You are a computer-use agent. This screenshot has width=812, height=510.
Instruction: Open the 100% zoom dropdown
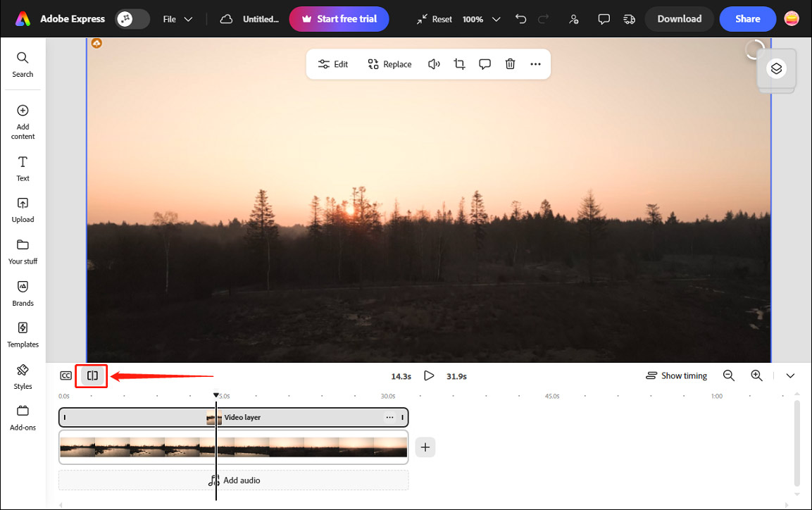coord(481,19)
